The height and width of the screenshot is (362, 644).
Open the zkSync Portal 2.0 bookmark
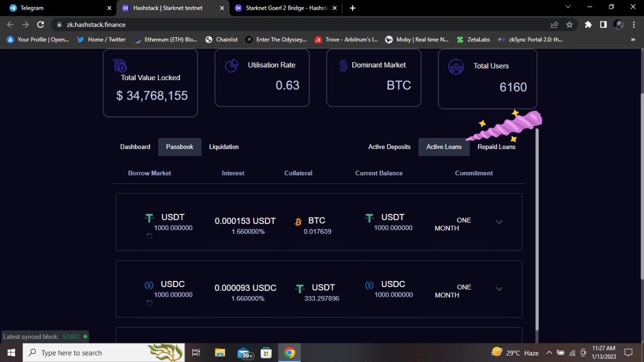pos(530,39)
